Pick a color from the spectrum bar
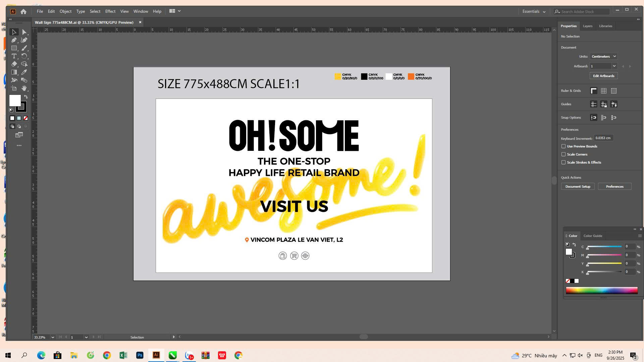This screenshot has width=644, height=362. pos(602,291)
